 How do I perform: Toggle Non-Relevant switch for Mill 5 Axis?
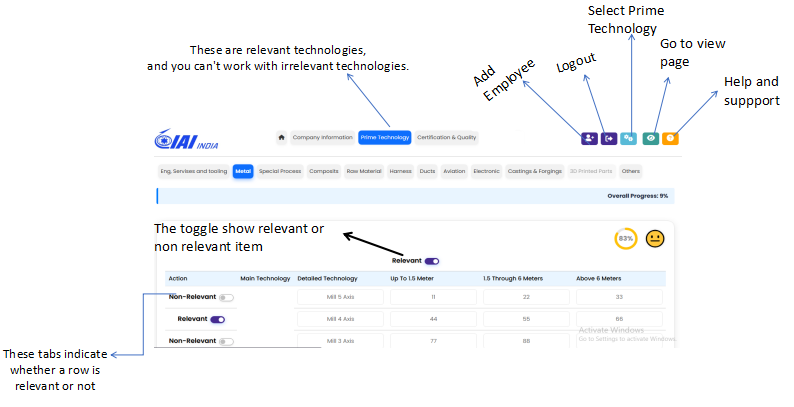click(x=226, y=298)
